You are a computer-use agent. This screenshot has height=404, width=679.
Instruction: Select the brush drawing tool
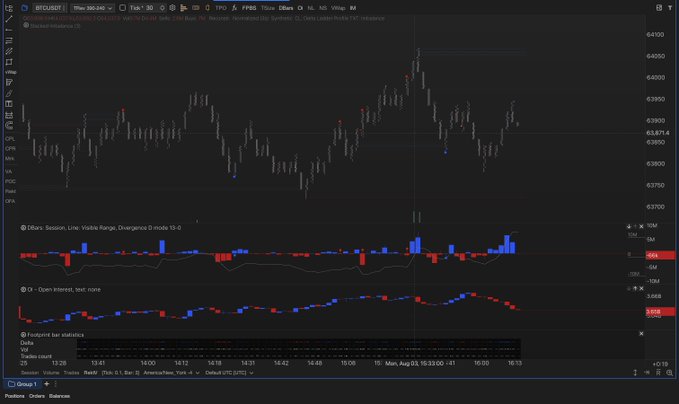pos(9,93)
